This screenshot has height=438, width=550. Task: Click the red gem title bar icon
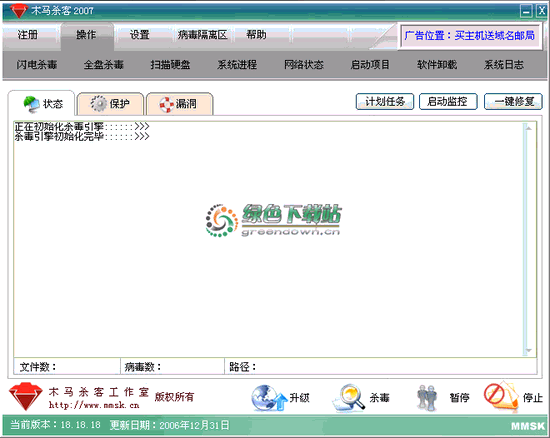tap(18, 11)
